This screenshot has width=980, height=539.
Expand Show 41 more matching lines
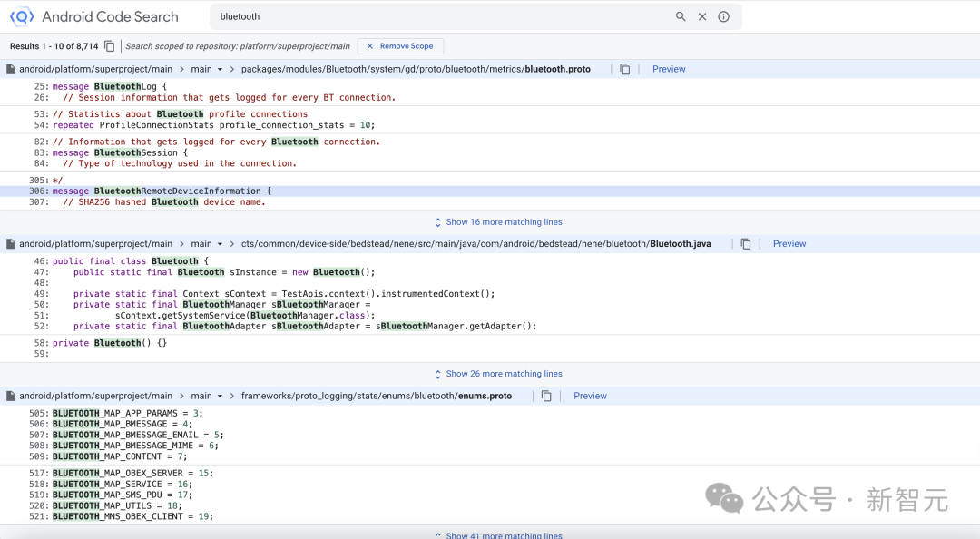click(x=498, y=535)
